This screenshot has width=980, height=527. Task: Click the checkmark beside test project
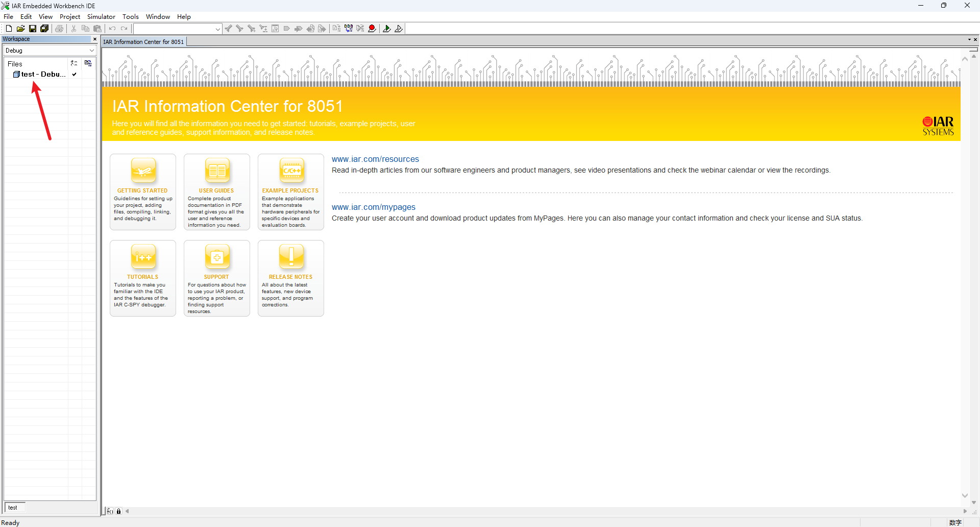(75, 74)
